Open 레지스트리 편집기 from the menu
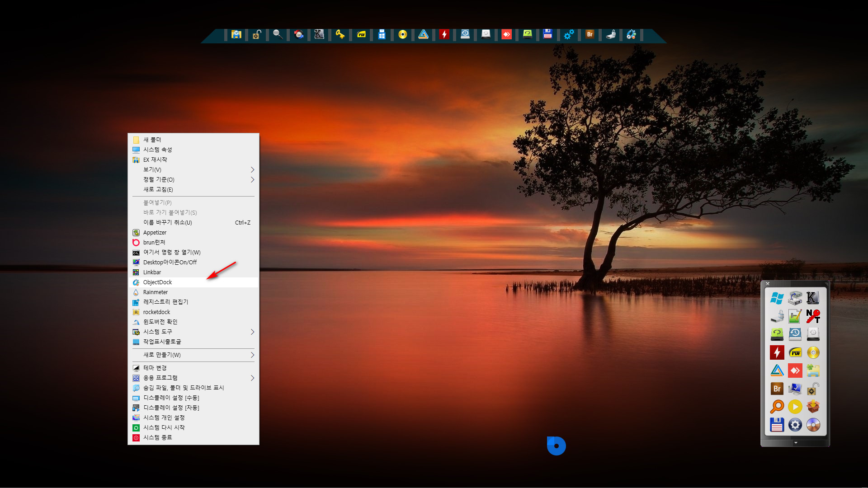 click(193, 302)
